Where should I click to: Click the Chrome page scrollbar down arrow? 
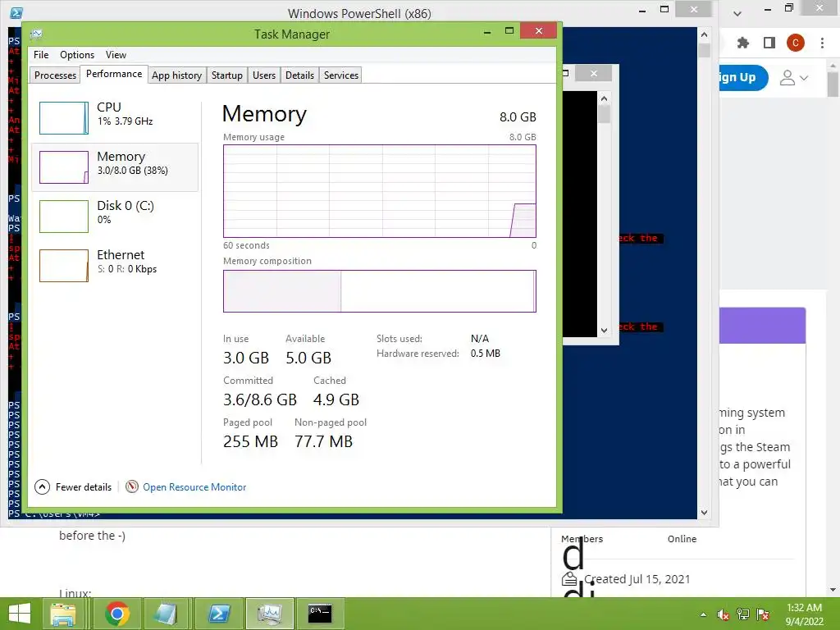(x=833, y=590)
